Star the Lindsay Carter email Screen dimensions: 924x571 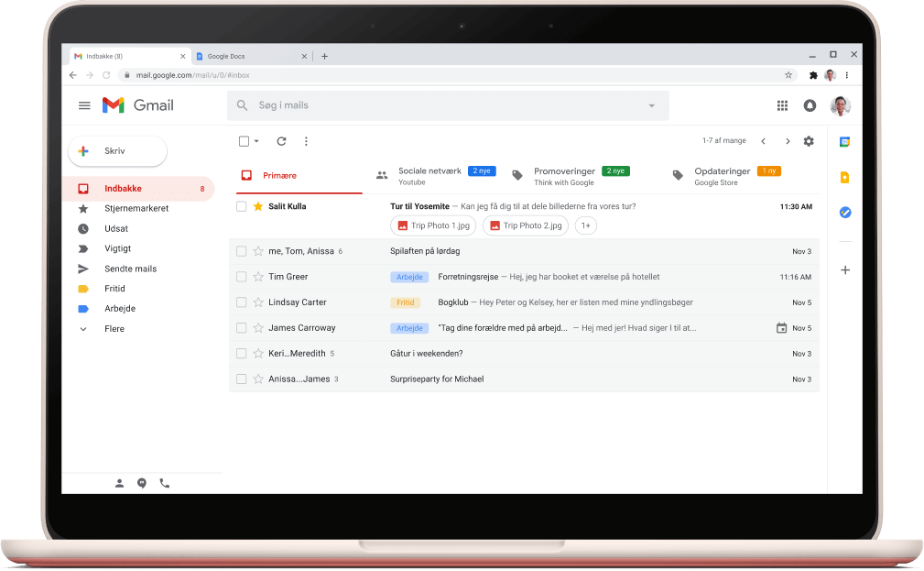[257, 302]
